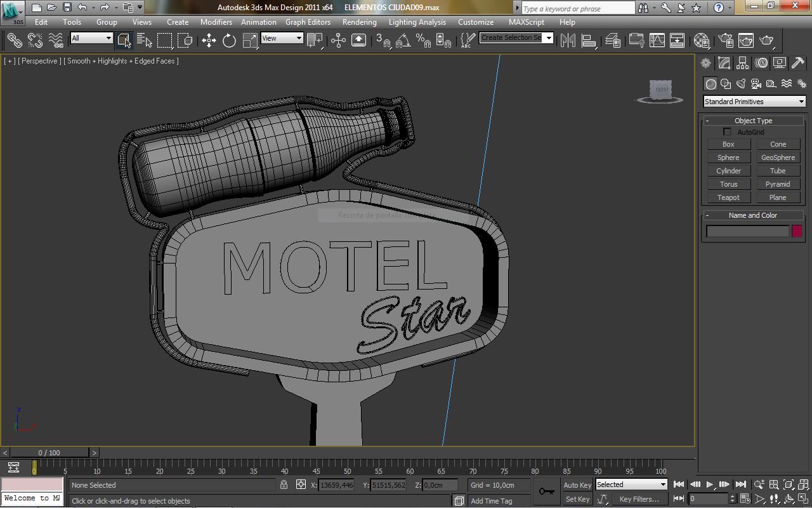The image size is (812, 508).
Task: Click the Cylinder primitive button
Action: pyautogui.click(x=728, y=171)
